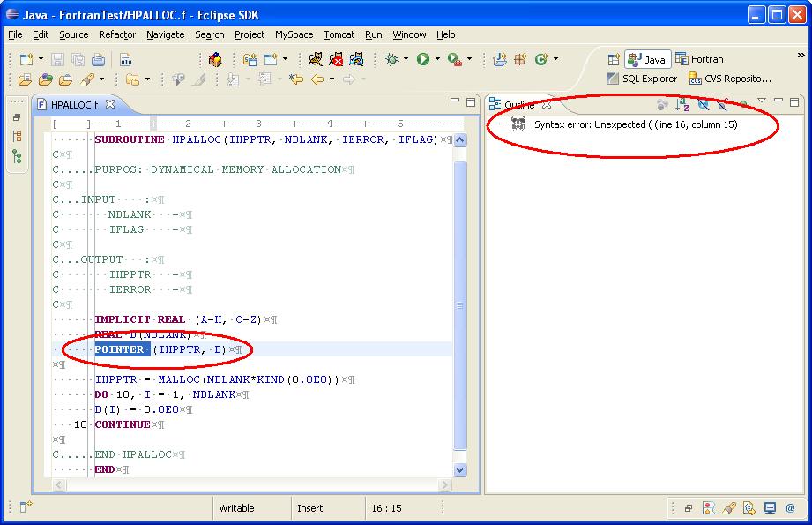Switch to the Fortran perspective
812x525 pixels.
699,60
